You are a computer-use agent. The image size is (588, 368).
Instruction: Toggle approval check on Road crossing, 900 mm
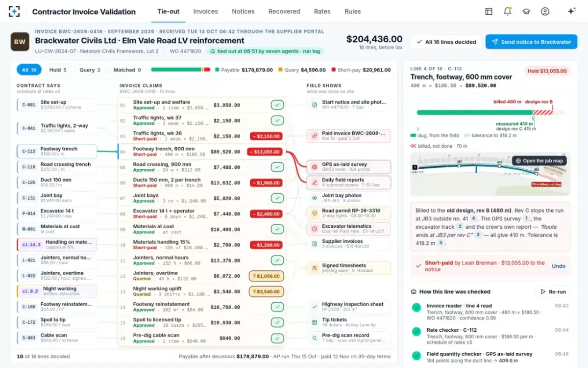277,167
